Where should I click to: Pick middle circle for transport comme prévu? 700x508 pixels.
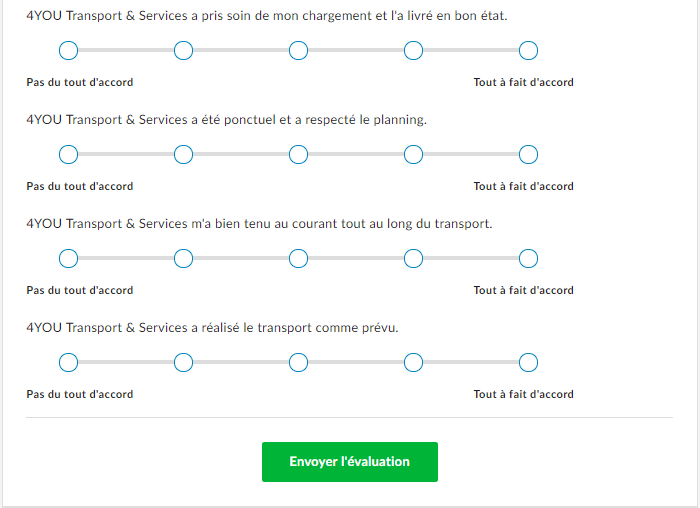[x=298, y=362]
